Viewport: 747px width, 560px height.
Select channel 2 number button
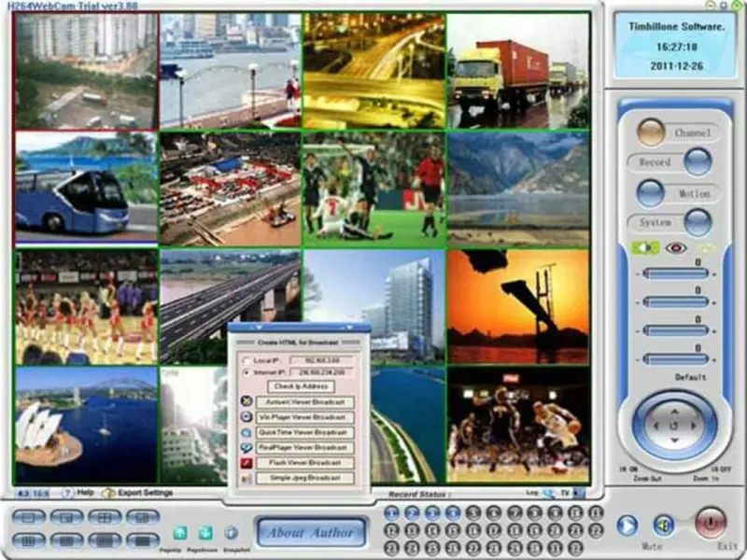click(x=412, y=513)
